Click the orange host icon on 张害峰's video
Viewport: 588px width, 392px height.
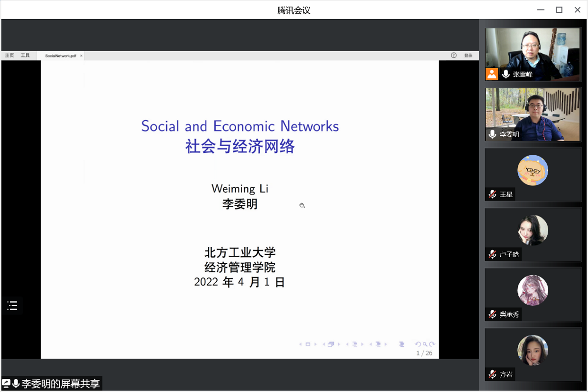tap(492, 74)
